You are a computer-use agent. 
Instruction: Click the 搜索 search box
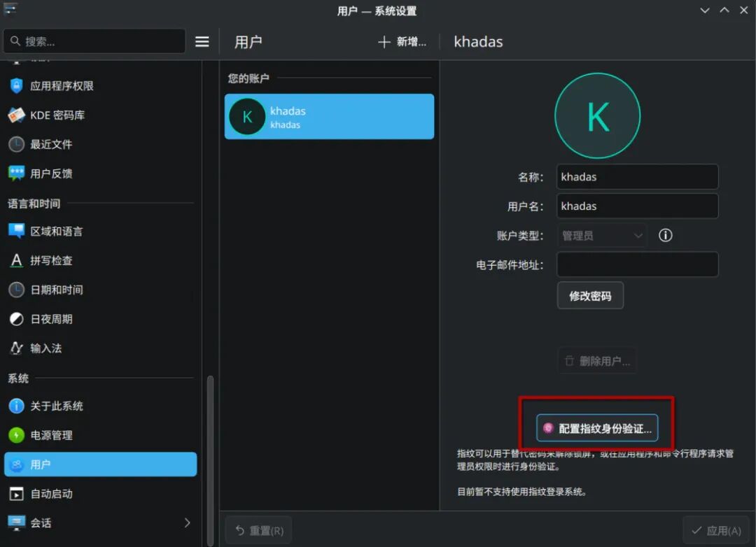(94, 41)
